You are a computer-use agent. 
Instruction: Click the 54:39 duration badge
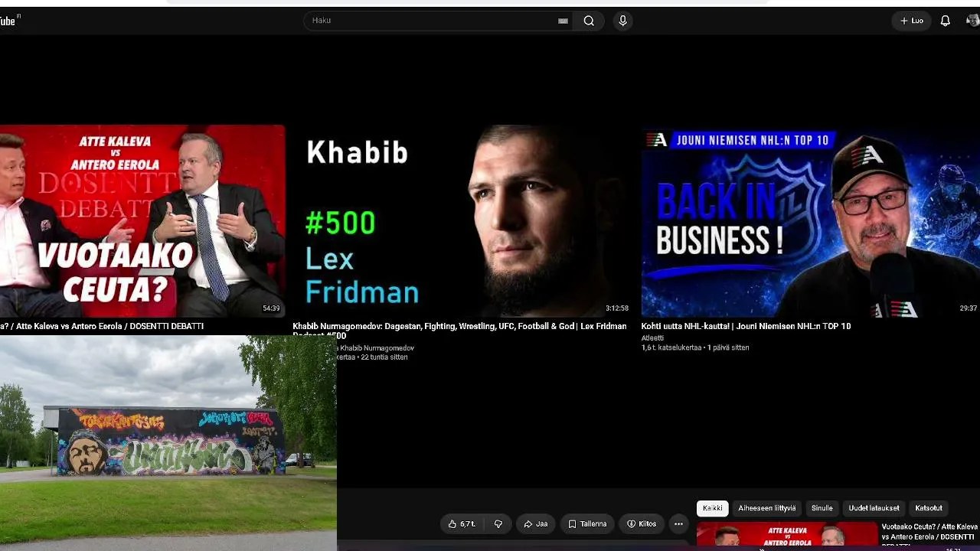coord(271,308)
